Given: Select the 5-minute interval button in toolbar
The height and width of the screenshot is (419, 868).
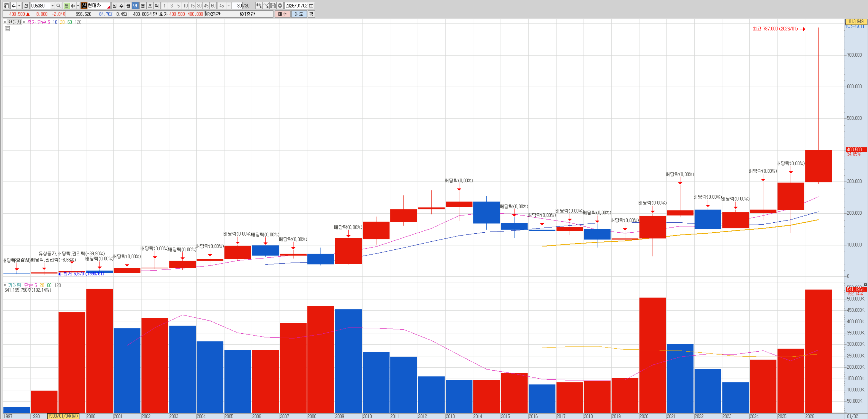Looking at the screenshot, I should click(x=179, y=5).
